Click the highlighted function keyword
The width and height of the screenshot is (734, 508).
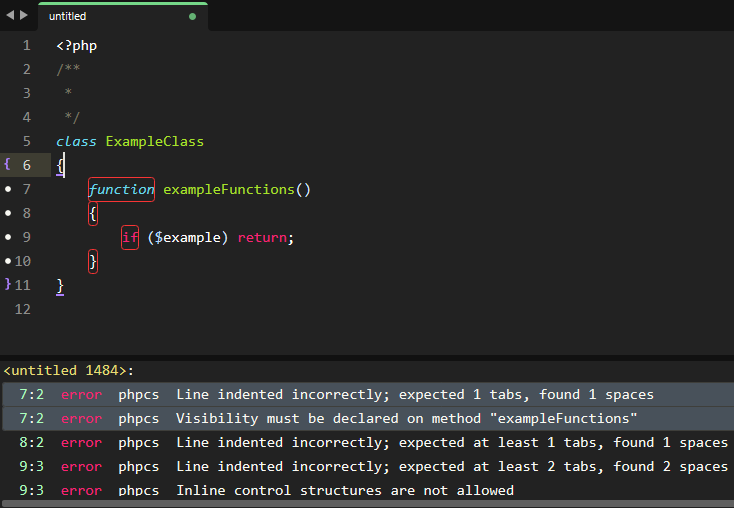coord(121,189)
